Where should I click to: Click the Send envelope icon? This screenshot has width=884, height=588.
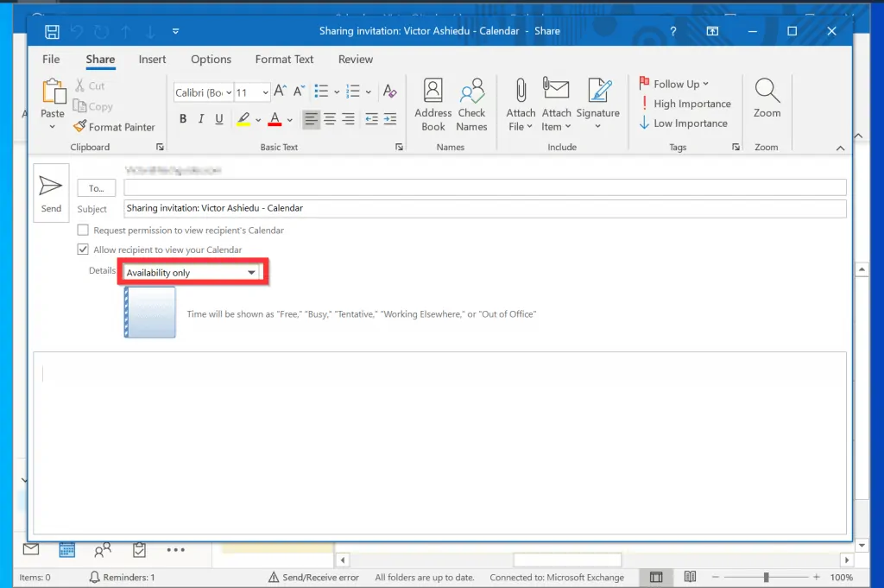pyautogui.click(x=51, y=187)
